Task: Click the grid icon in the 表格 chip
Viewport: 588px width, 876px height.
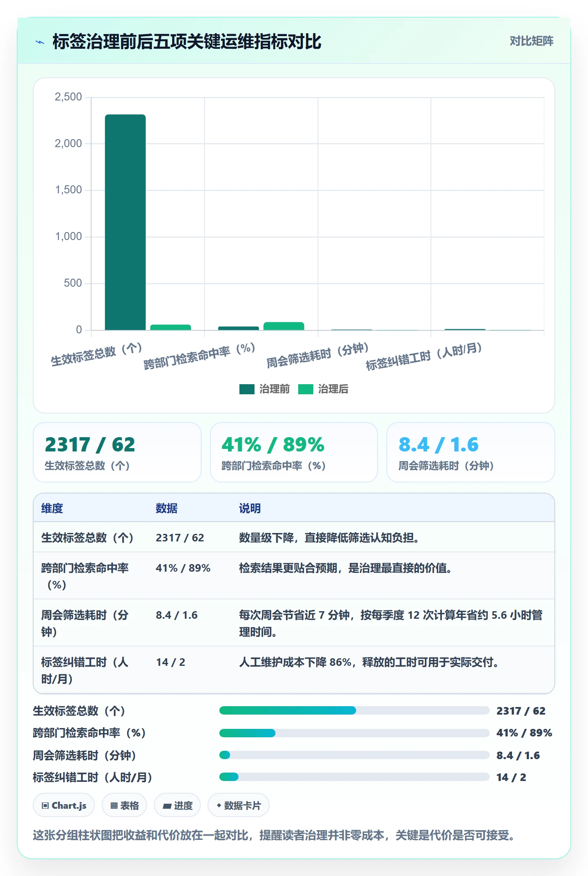Action: click(114, 806)
